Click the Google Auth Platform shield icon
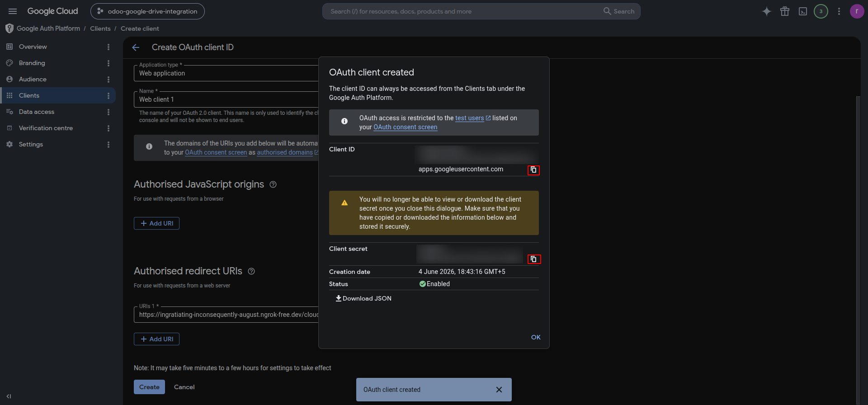The width and height of the screenshot is (868, 405). tap(9, 28)
